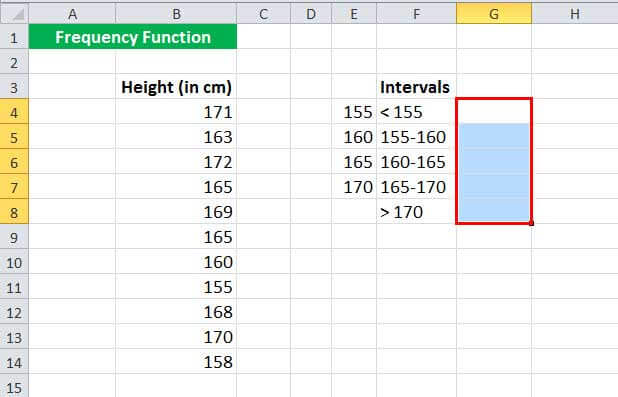
Task: Select column C header
Action: 264,14
